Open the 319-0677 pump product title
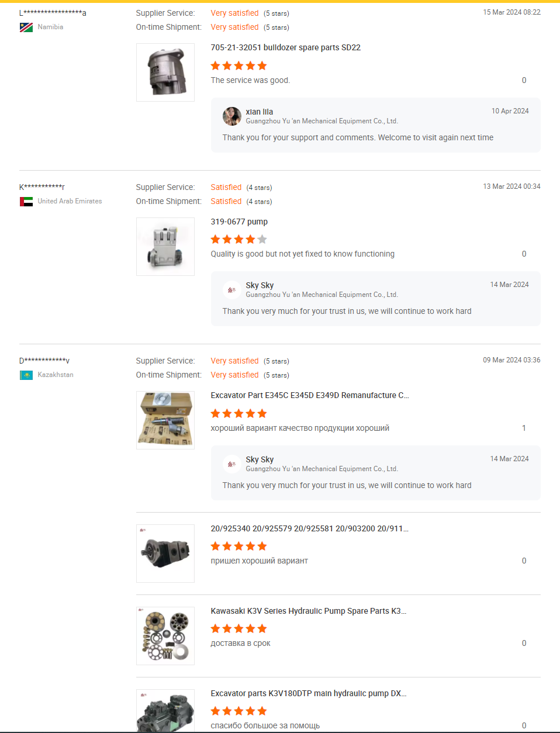 (x=239, y=222)
